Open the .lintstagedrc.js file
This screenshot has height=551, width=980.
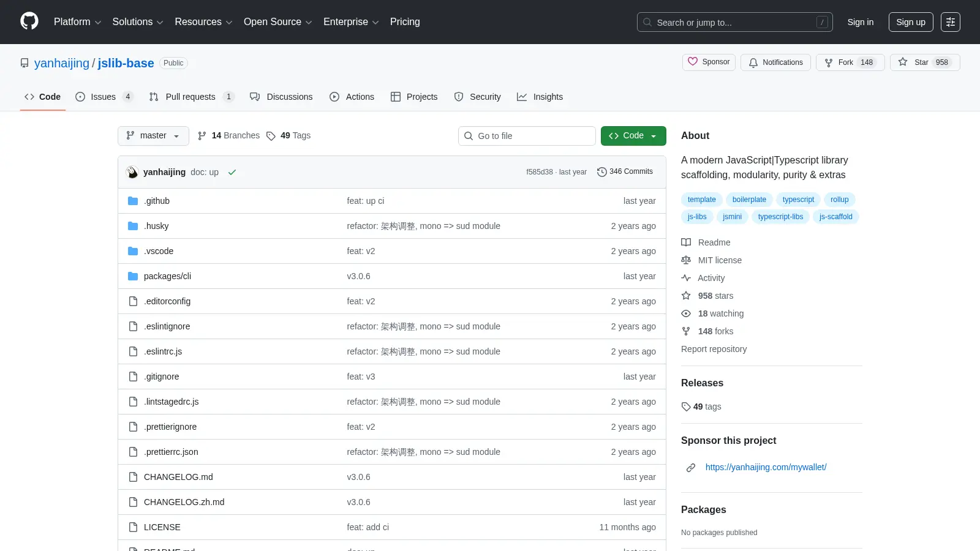[x=171, y=402]
